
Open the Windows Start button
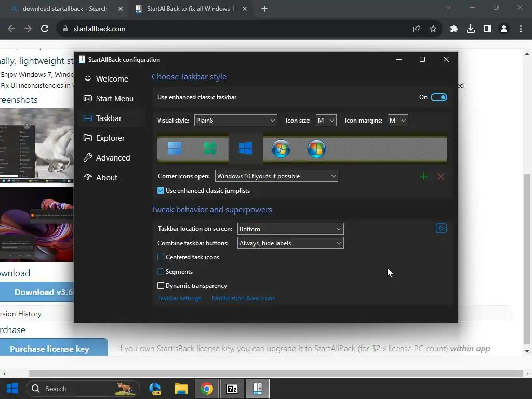(x=12, y=389)
